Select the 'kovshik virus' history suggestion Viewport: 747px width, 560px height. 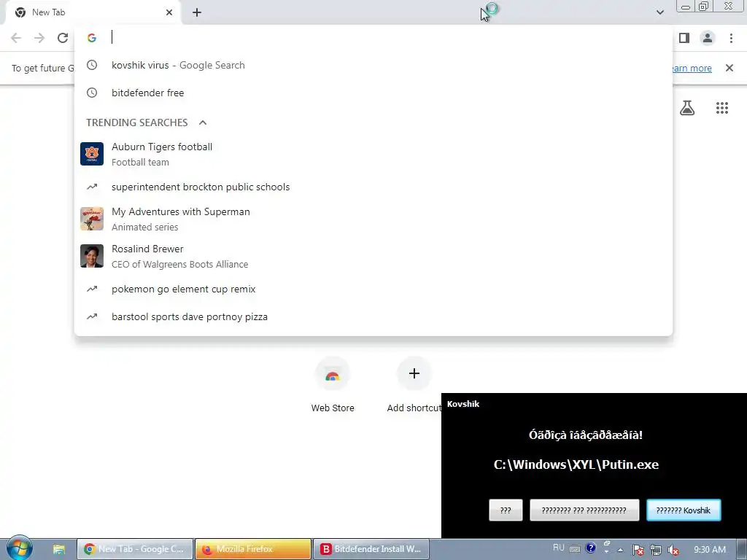[373, 65]
